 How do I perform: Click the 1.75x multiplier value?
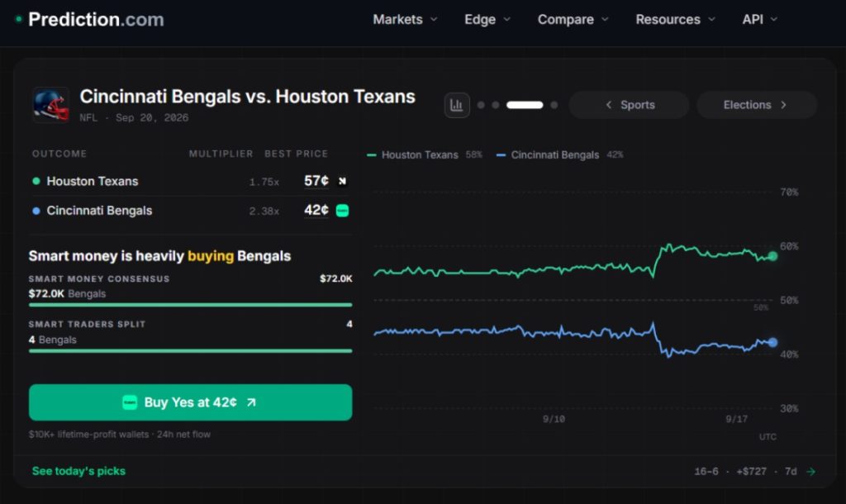pos(264,183)
